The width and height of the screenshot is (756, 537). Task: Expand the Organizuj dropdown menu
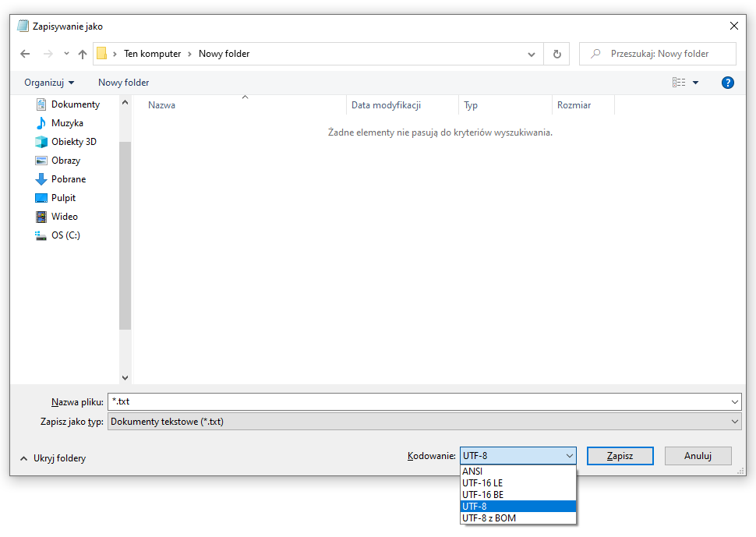coord(49,82)
